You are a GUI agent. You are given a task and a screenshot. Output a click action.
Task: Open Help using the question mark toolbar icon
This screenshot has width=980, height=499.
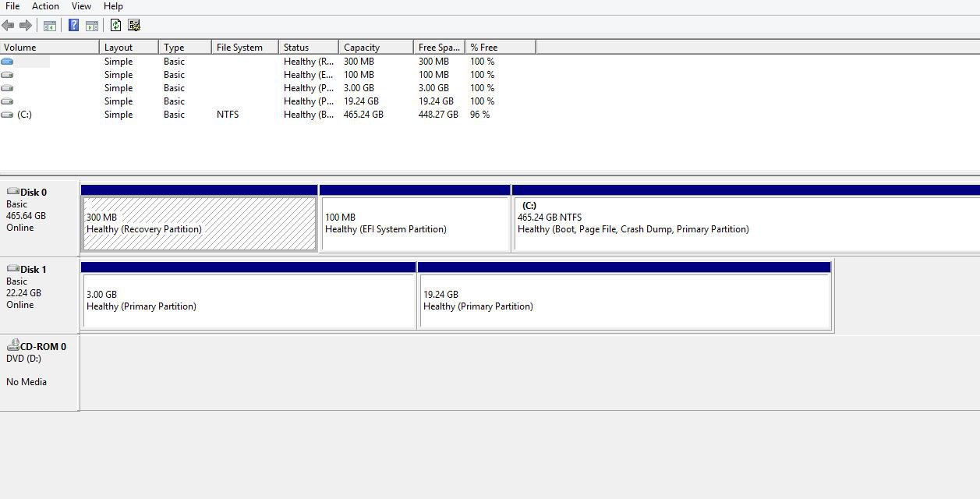click(73, 25)
